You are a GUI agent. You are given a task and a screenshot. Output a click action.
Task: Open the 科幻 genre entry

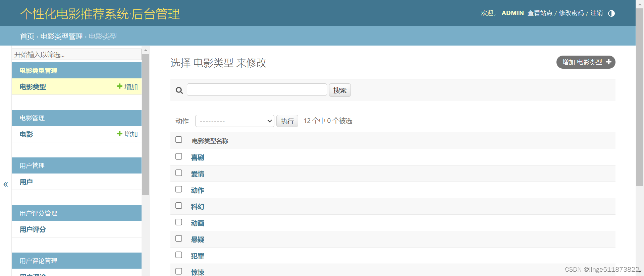point(198,207)
